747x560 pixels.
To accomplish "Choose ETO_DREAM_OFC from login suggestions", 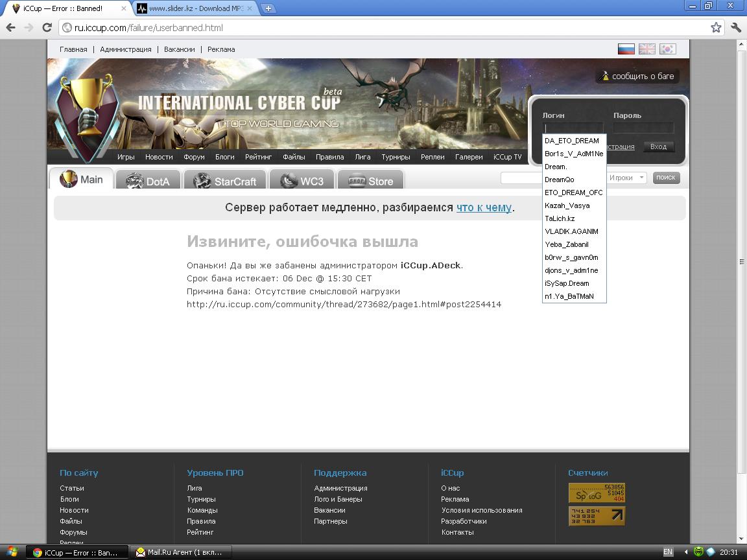I will (x=574, y=192).
